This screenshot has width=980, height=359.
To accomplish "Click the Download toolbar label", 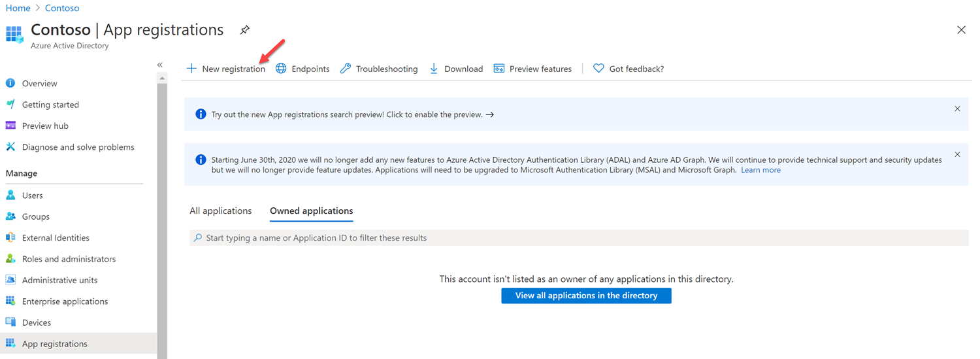I will [x=463, y=69].
